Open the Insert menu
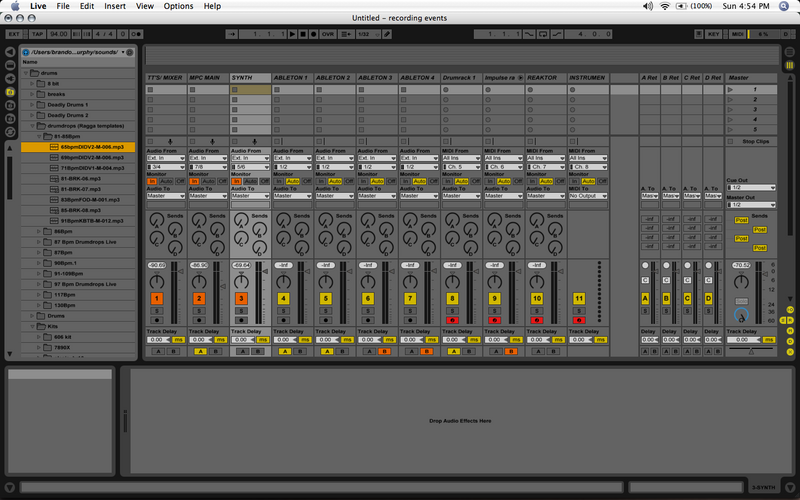Image resolution: width=800 pixels, height=500 pixels. (x=115, y=6)
